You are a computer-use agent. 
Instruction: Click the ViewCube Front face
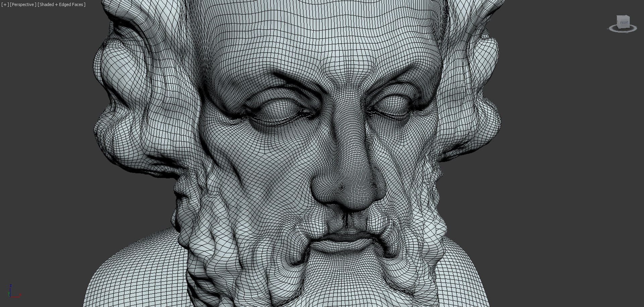[x=624, y=22]
